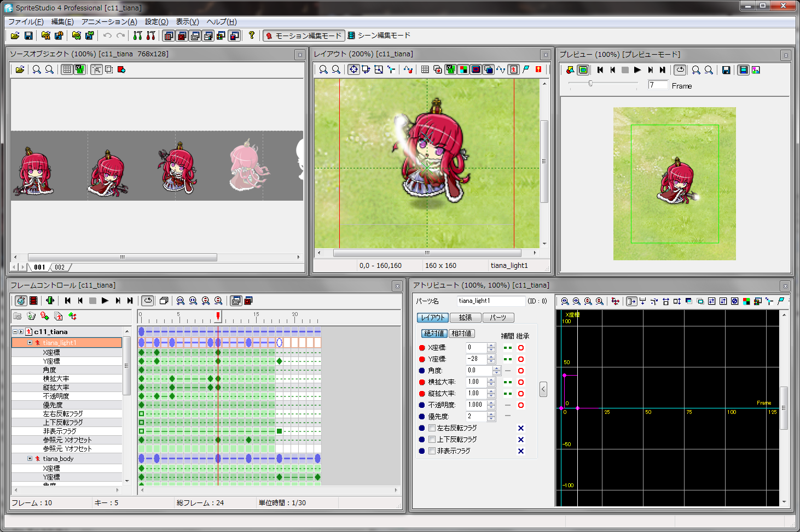This screenshot has height=532, width=800.
Task: Redo the action in the main toolbar
Action: pyautogui.click(x=120, y=36)
